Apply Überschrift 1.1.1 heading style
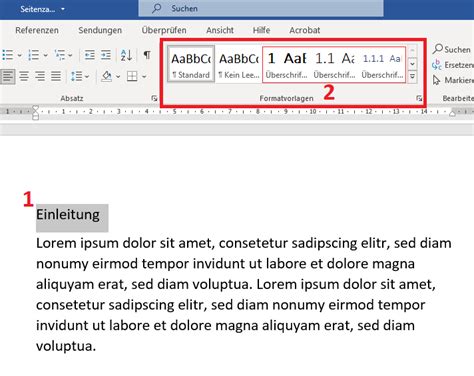Screen dimensions: 474x376 click(382, 64)
